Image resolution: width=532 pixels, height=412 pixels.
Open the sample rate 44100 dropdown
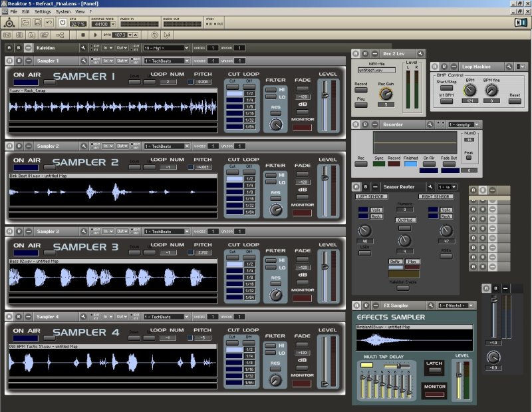point(113,24)
